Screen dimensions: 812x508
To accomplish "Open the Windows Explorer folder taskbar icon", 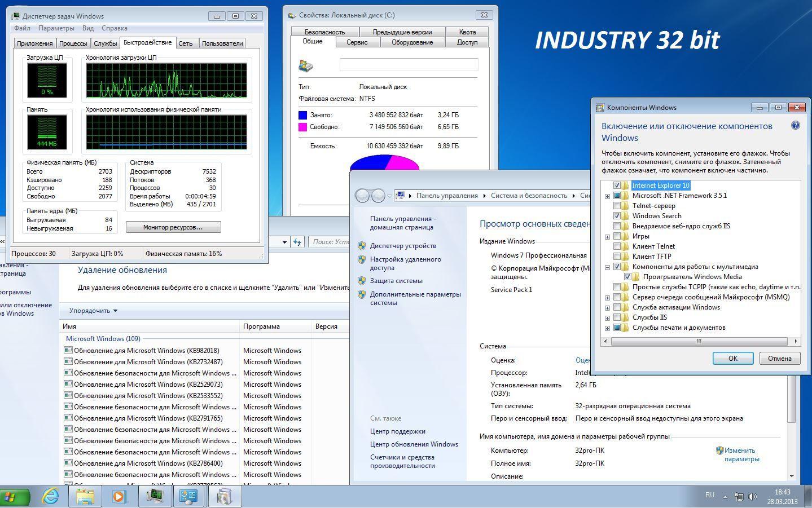I will (x=85, y=496).
